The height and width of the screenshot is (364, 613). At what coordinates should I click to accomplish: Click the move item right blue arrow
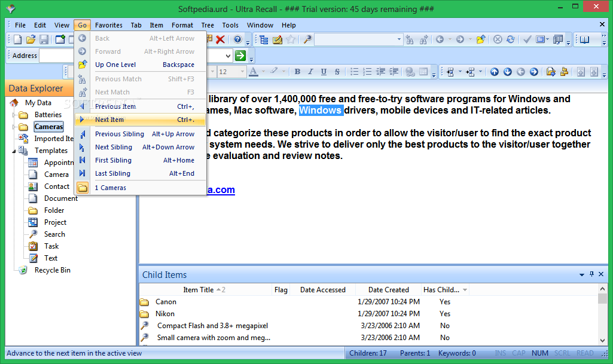pos(533,72)
